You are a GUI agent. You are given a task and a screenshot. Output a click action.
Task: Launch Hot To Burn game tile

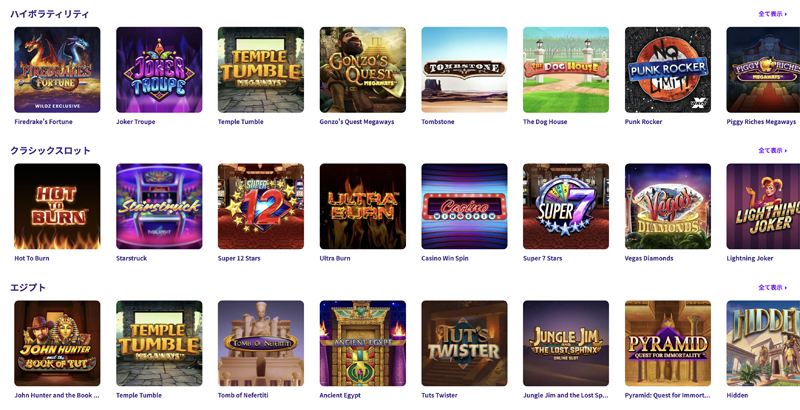point(57,207)
